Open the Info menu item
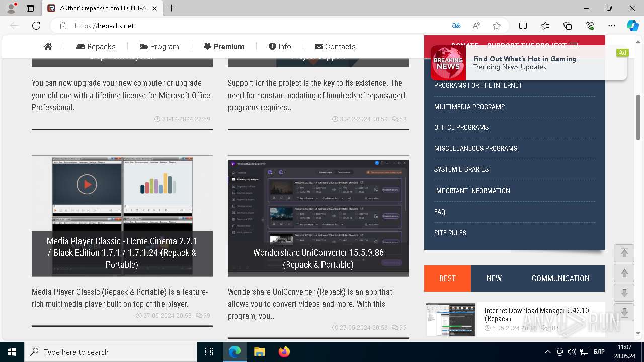 pyautogui.click(x=280, y=46)
